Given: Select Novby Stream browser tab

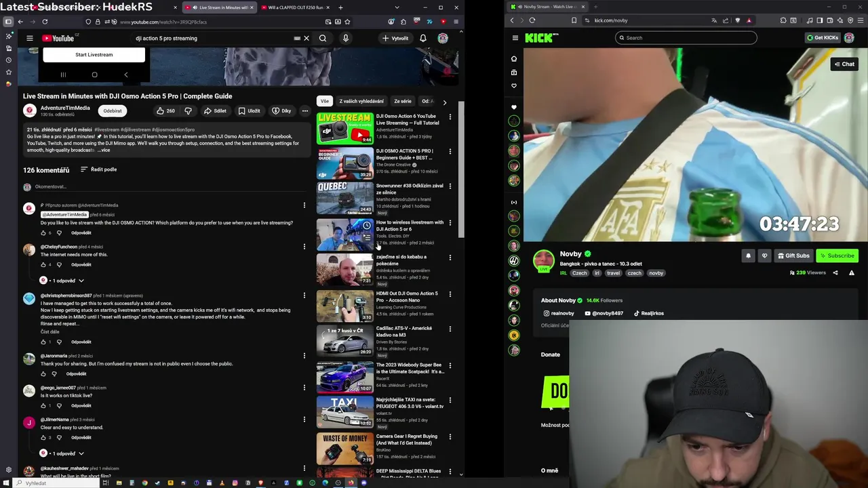Looking at the screenshot, I should [x=547, y=7].
